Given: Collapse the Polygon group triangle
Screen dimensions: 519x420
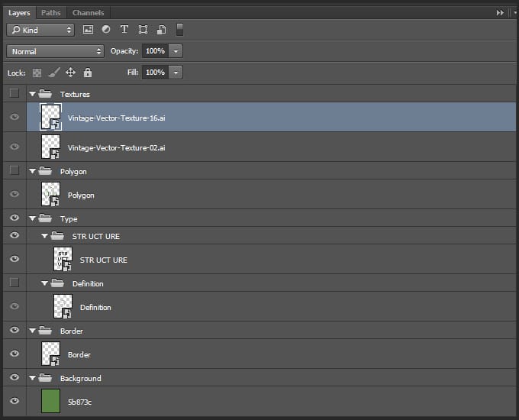Looking at the screenshot, I should pyautogui.click(x=32, y=171).
